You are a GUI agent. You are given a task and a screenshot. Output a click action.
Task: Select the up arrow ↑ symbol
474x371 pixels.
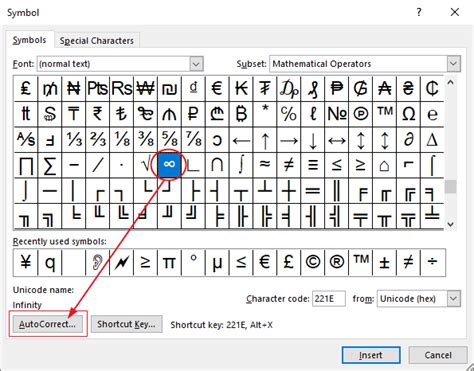click(x=265, y=140)
